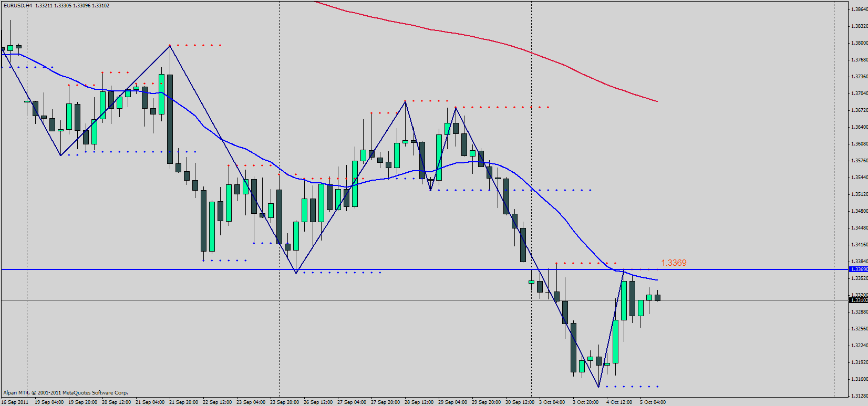Click price axis label 1.37680
Image resolution: width=868 pixels, height=406 pixels.
click(859, 60)
